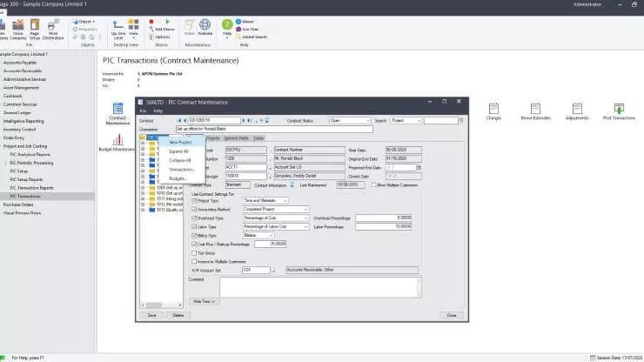
Task: Click Edit Macro in the ribbon
Action: click(162, 30)
